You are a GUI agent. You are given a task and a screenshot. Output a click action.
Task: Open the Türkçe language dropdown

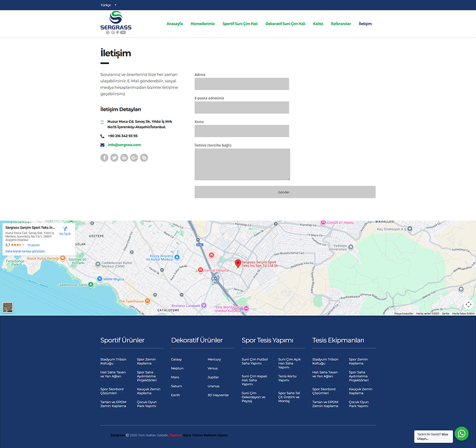108,5
